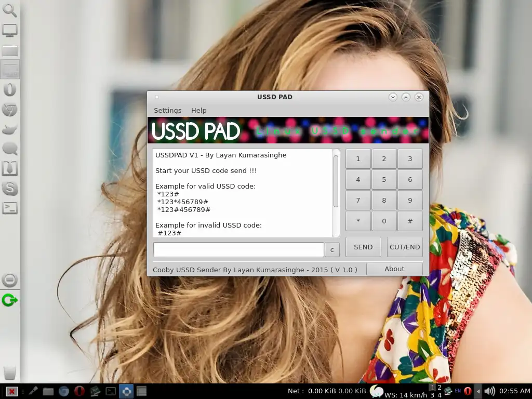Open the folder icon in the taskbar
532x399 pixels.
(48, 392)
